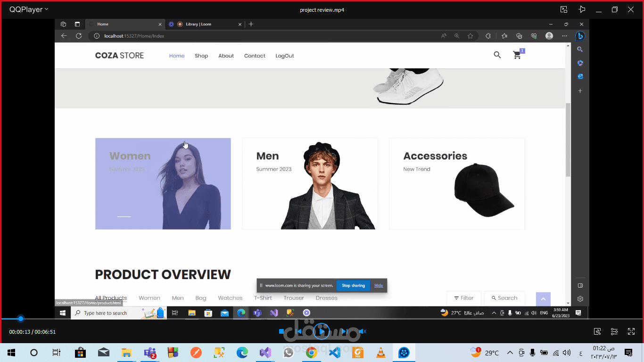Click the back-to-top arrow button
Image resolution: width=644 pixels, height=362 pixels.
pyautogui.click(x=543, y=299)
